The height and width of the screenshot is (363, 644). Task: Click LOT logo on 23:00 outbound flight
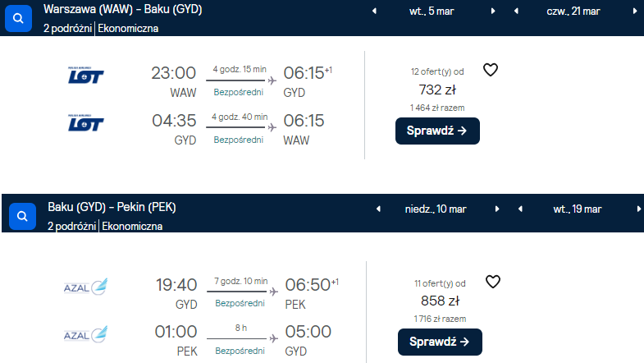[x=85, y=76]
